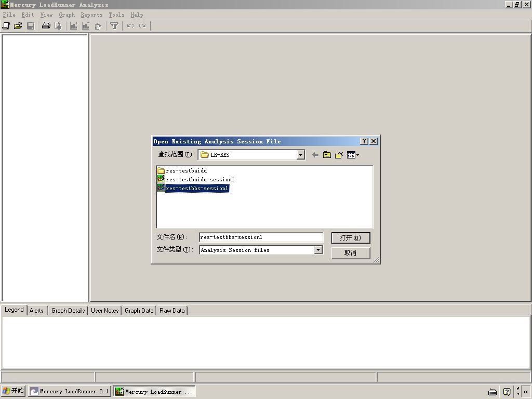Open the File menu

click(x=9, y=15)
